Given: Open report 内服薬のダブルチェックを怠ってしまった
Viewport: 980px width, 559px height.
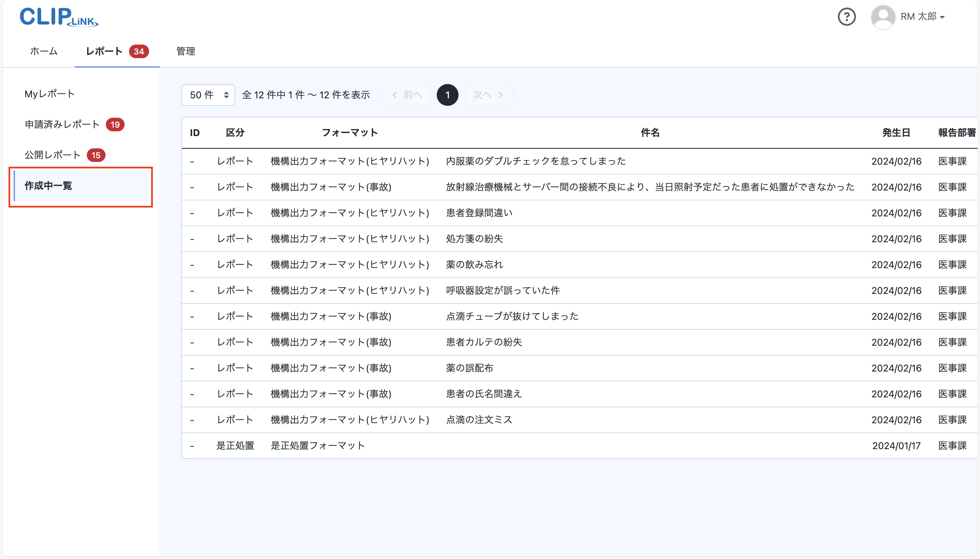Looking at the screenshot, I should click(x=535, y=161).
